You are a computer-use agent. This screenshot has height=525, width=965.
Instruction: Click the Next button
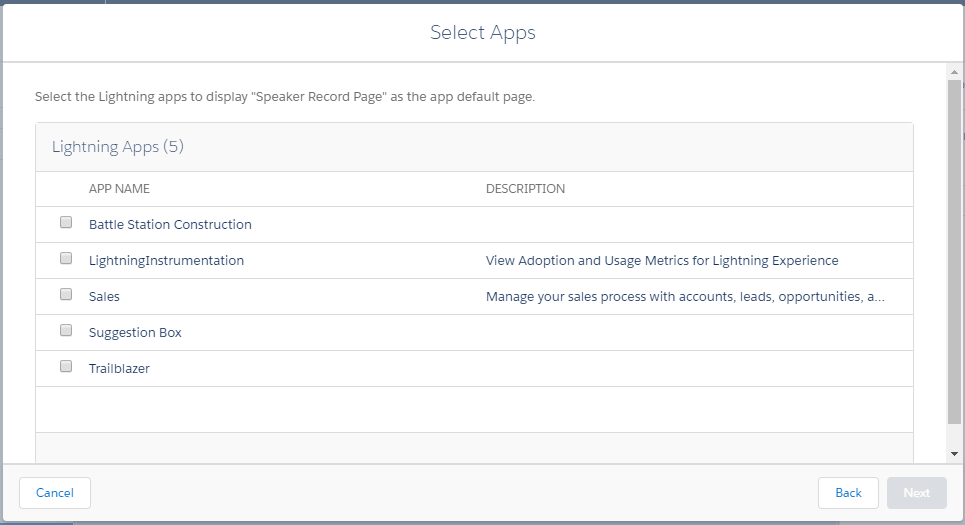[x=916, y=493]
